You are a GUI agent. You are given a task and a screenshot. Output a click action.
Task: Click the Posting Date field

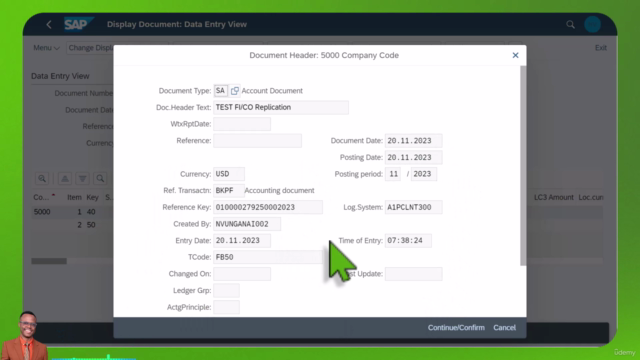click(413, 158)
